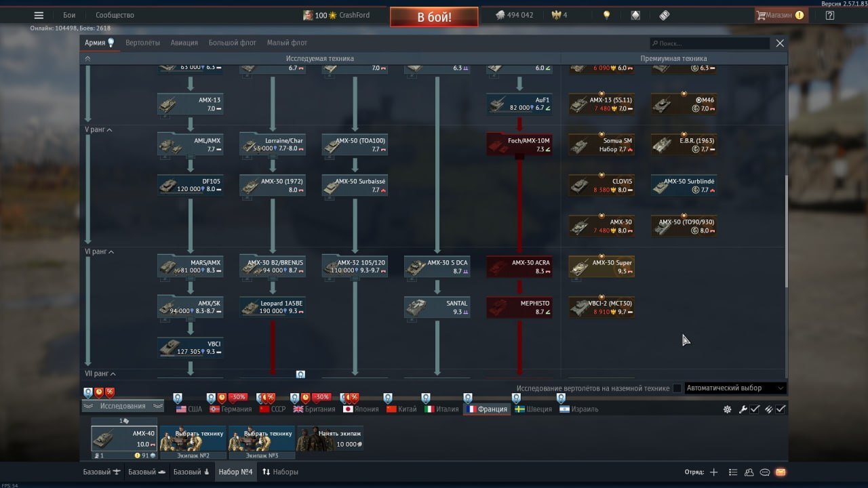Select the VBCI vehicle card
The image size is (868, 488).
[x=190, y=348]
